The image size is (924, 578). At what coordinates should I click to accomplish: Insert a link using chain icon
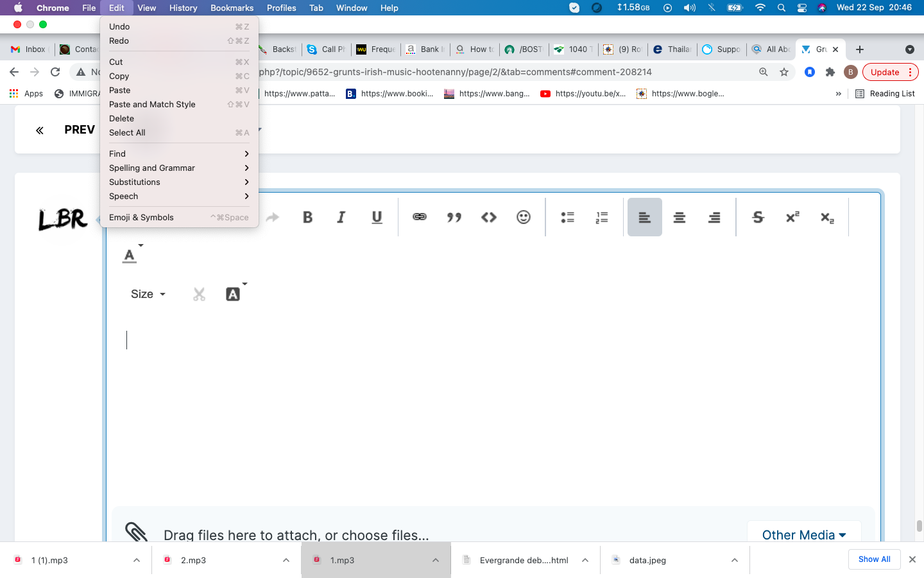pyautogui.click(x=419, y=217)
